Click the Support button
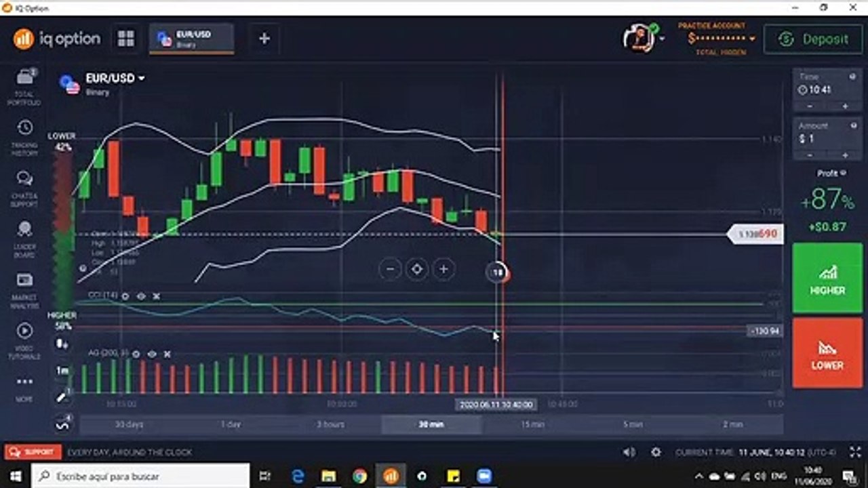Screen dimensions: 868x488 tap(33, 452)
